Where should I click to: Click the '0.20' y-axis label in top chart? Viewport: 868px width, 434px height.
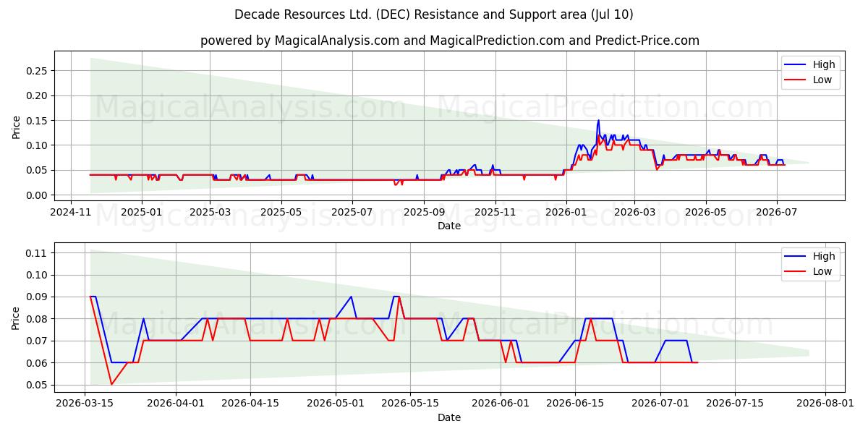[36, 95]
